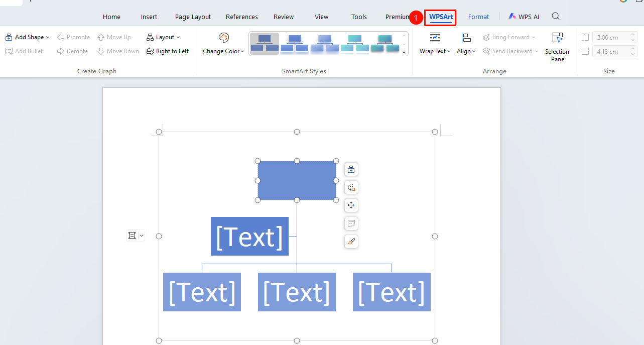Click the search magnifier icon
Screen dimensions: 644x345
point(556,17)
